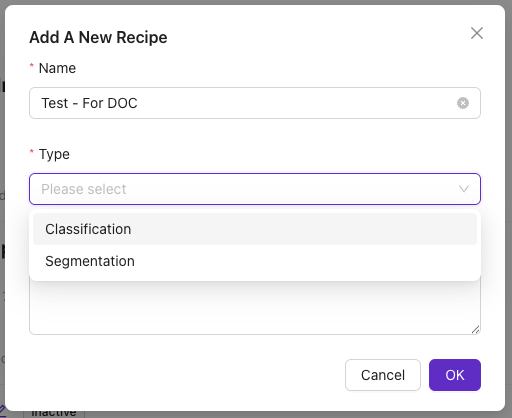Click the chevron arrow in the Type select box

click(x=464, y=189)
